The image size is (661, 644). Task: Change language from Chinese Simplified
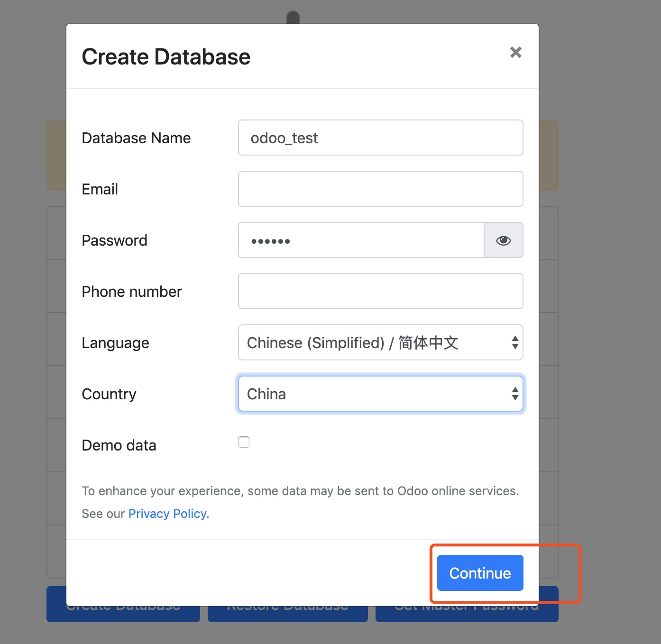click(379, 342)
